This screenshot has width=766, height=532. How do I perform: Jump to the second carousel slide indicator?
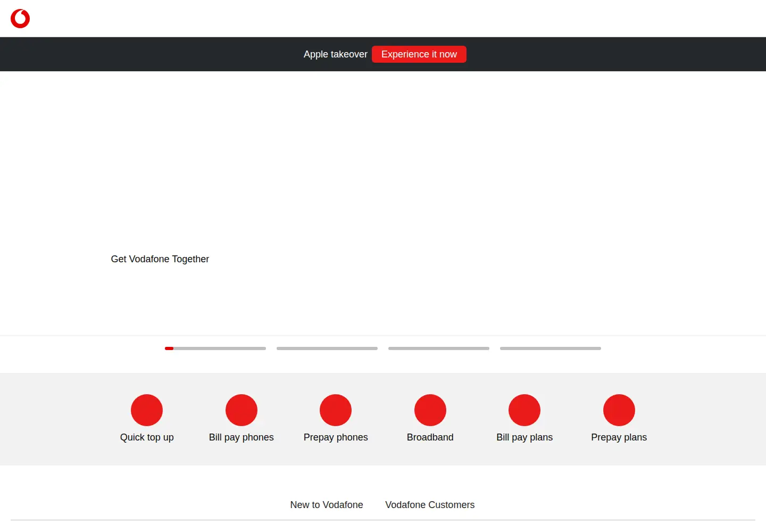tap(327, 348)
